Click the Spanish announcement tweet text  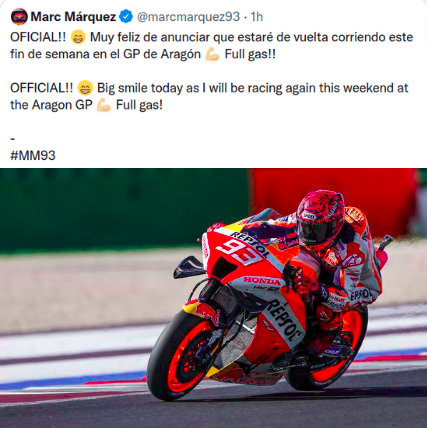[x=212, y=46]
